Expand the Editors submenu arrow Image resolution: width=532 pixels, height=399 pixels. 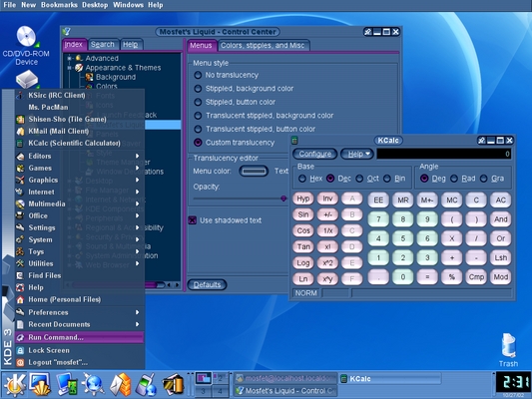pyautogui.click(x=138, y=156)
